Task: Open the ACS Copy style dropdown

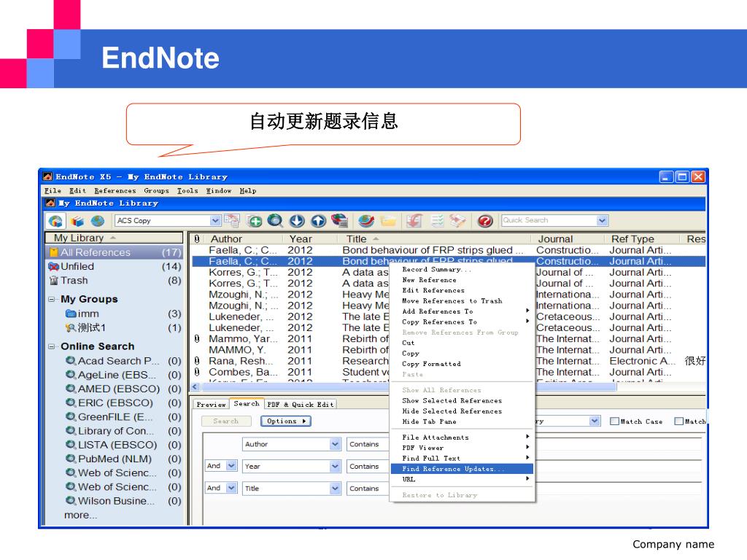Action: click(215, 220)
